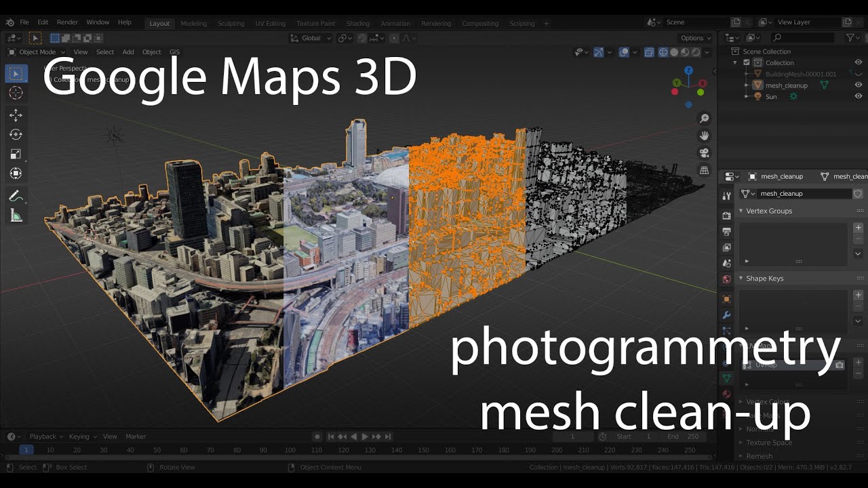Open the World properties tab
The image size is (868, 488).
tap(726, 279)
